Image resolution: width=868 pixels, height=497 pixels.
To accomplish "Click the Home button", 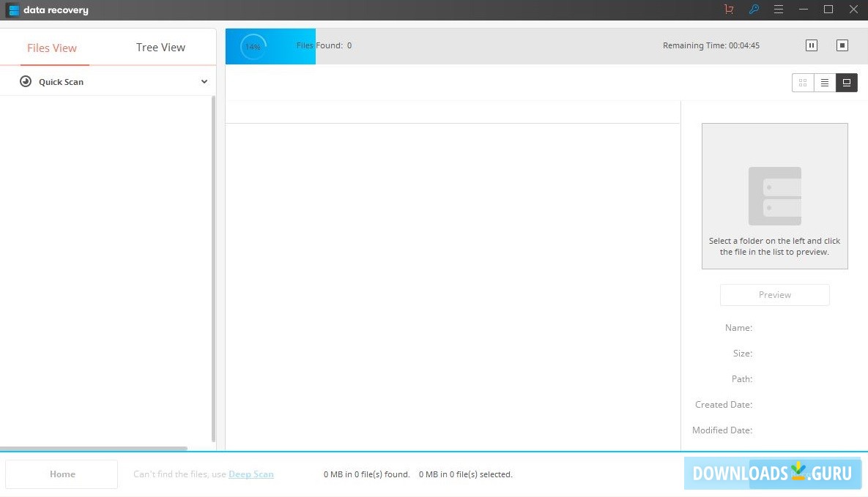I will point(62,474).
